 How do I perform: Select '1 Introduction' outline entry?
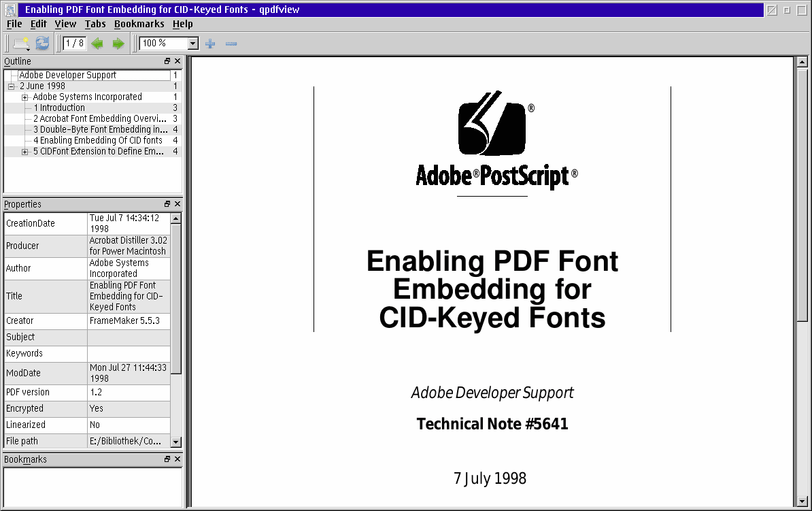(x=59, y=108)
